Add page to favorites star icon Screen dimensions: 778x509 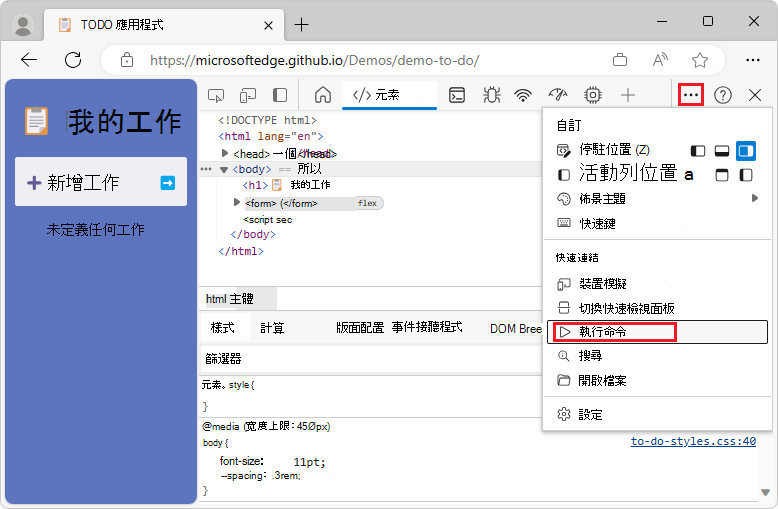[700, 60]
